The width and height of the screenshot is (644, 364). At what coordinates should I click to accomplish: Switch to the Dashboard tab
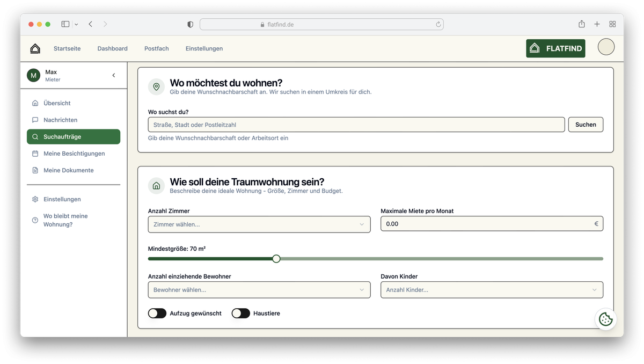click(x=112, y=48)
